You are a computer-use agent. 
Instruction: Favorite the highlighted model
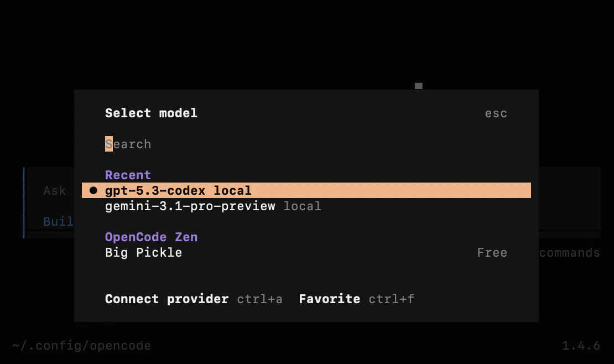(329, 299)
